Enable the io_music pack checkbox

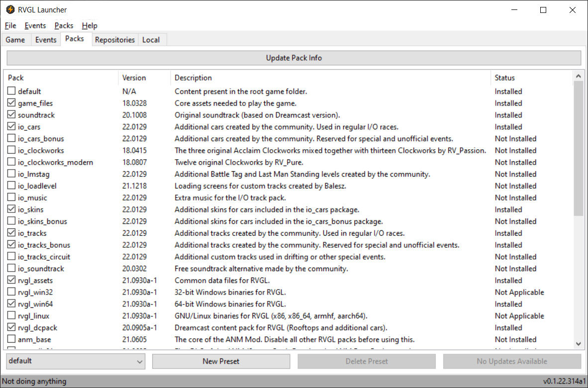pos(11,197)
